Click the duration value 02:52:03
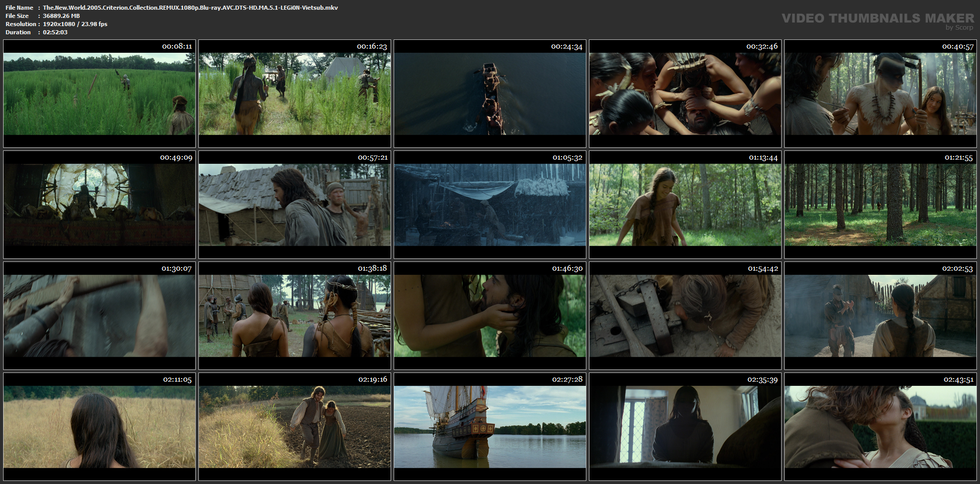Screen dimensions: 980x484 pyautogui.click(x=55, y=32)
